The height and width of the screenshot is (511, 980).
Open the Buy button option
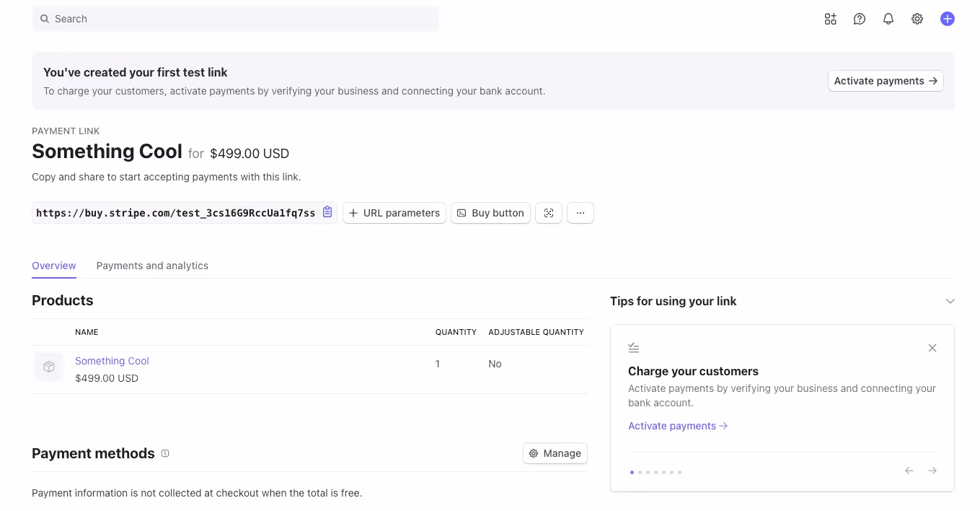(490, 213)
